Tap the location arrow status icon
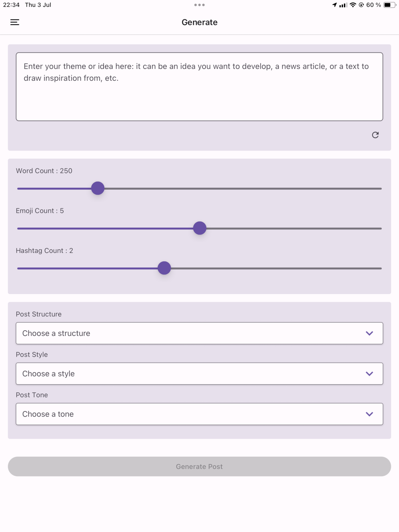Screen dimensions: 399x532 click(x=335, y=5)
